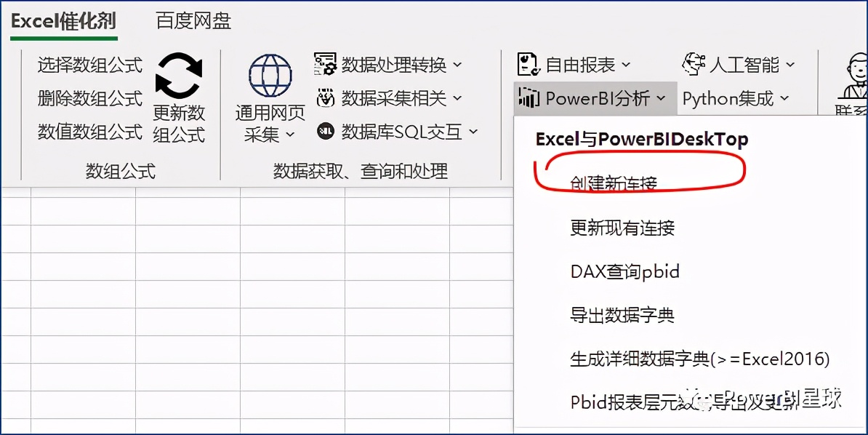
Task: Select the Excel催化剂 ribbon tab
Action: click(x=63, y=20)
